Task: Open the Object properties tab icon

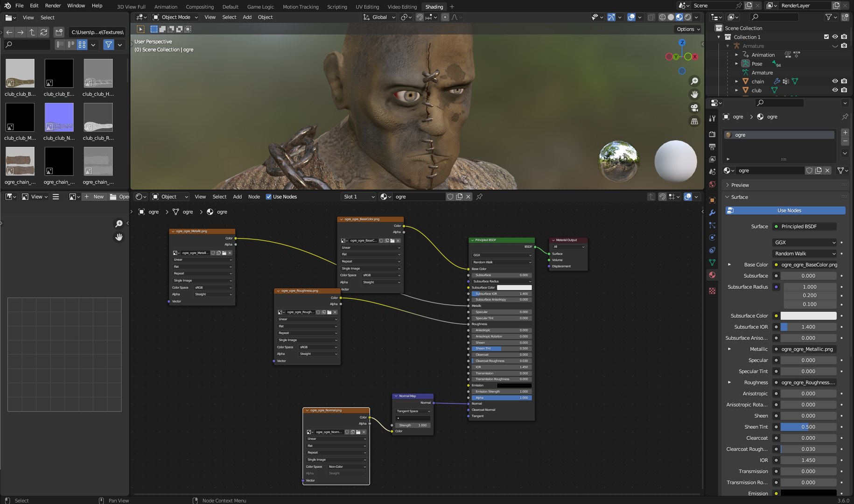Action: point(712,200)
